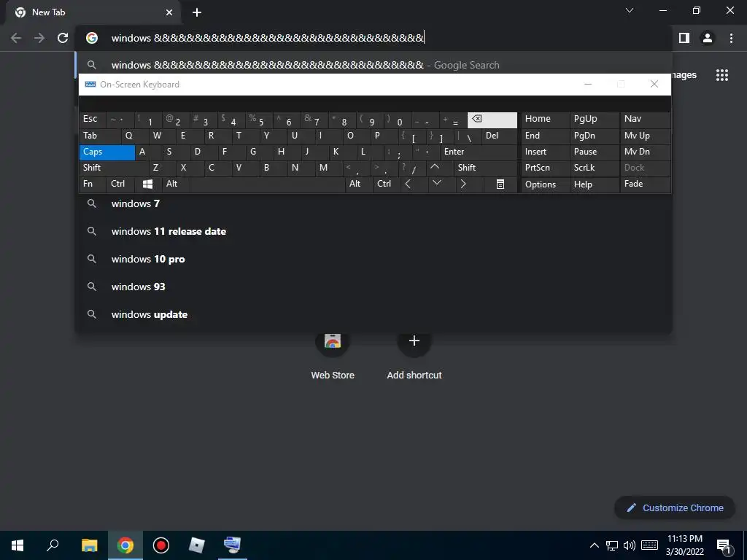Toggle the left Alt key

(176, 184)
